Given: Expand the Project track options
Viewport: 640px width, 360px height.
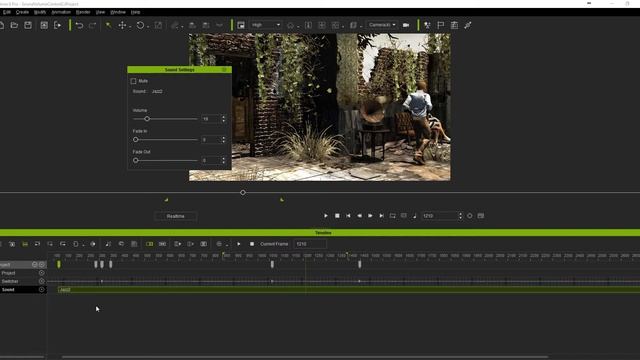Looking at the screenshot, I should (41, 273).
